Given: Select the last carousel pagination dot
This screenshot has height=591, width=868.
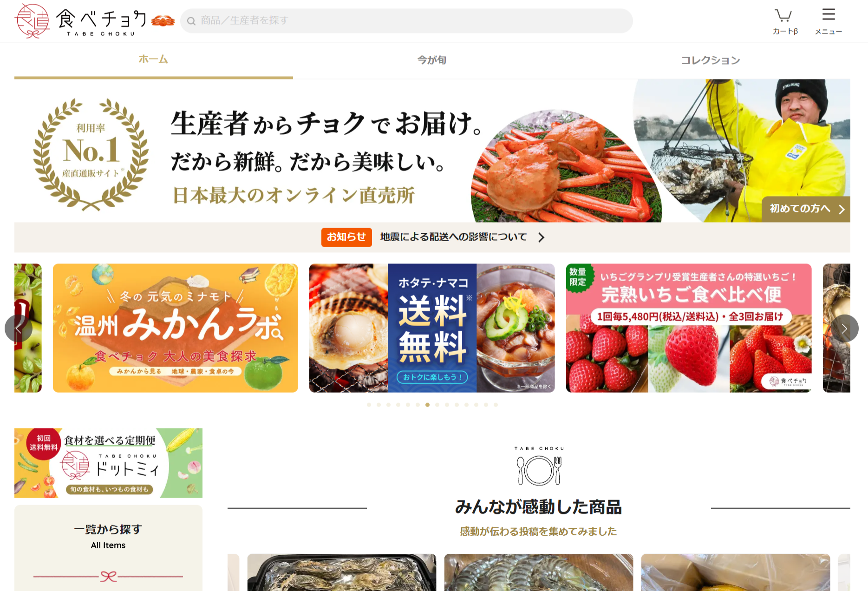Looking at the screenshot, I should 496,405.
